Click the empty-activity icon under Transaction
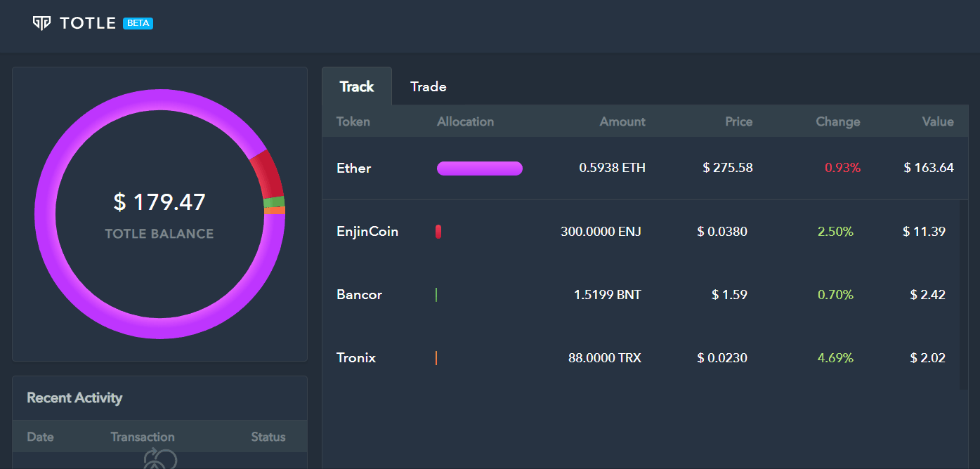The image size is (980, 469). pos(160,459)
